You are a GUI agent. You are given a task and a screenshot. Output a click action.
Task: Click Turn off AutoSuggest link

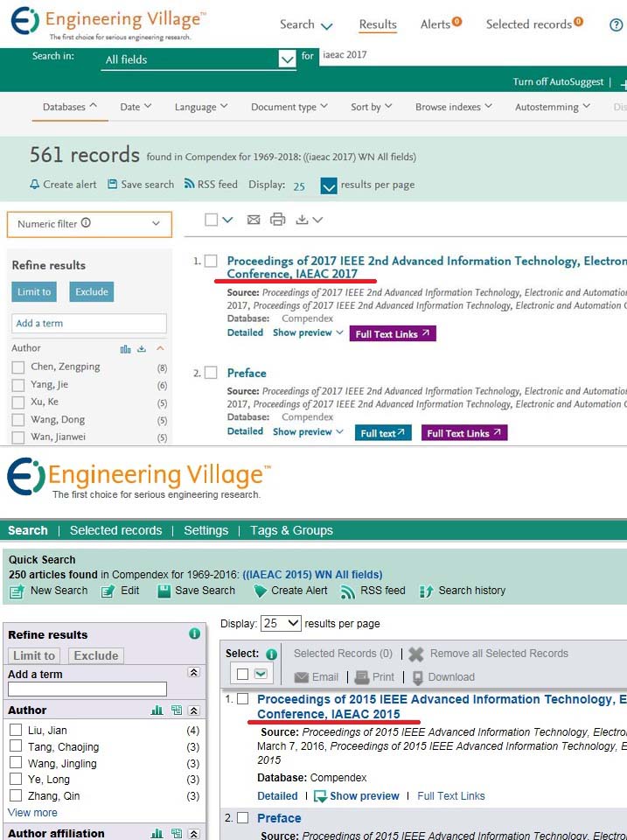click(558, 82)
